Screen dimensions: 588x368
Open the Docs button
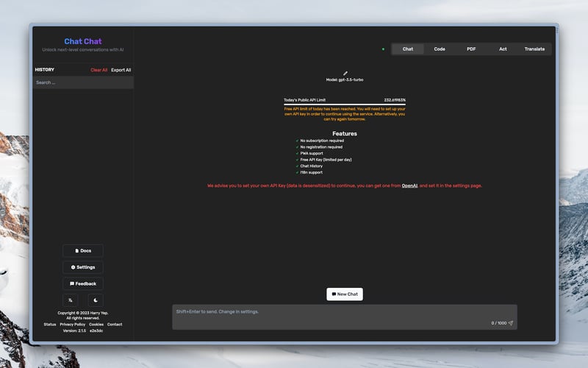83,250
